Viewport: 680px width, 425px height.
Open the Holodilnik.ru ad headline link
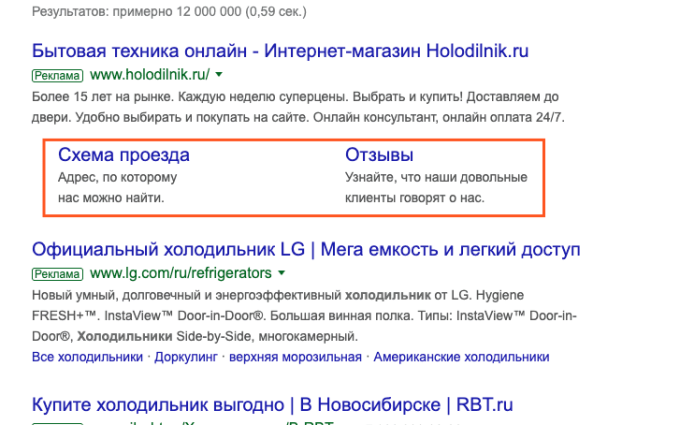pyautogui.click(x=280, y=51)
